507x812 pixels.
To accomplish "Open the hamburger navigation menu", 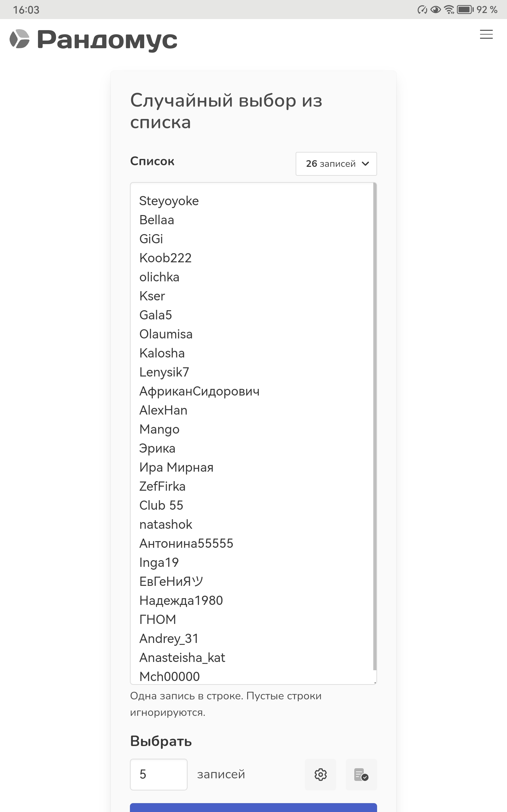I will click(486, 34).
